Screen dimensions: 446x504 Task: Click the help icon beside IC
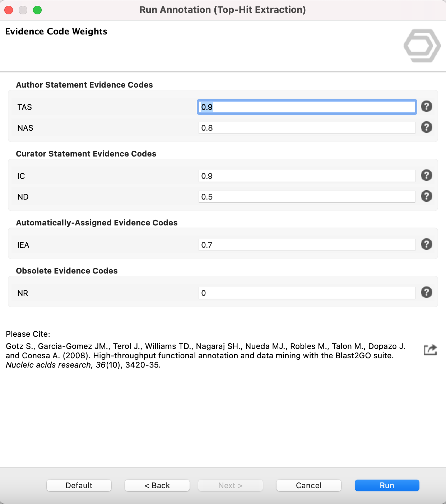[x=426, y=176]
